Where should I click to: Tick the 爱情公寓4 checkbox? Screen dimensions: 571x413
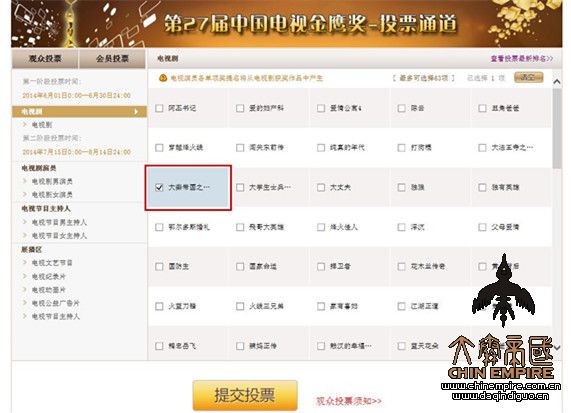coord(321,108)
